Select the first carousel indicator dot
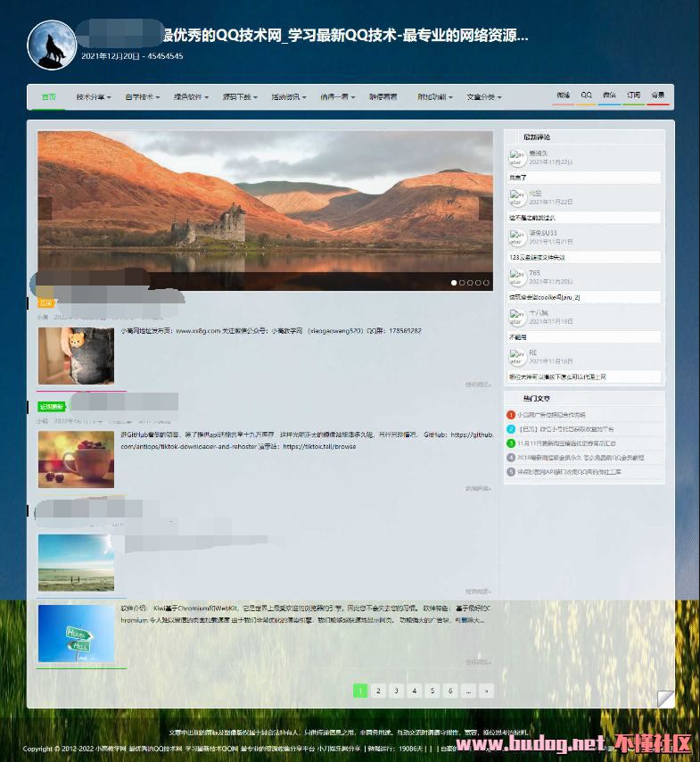Viewport: 700px width, 762px height. [x=454, y=283]
